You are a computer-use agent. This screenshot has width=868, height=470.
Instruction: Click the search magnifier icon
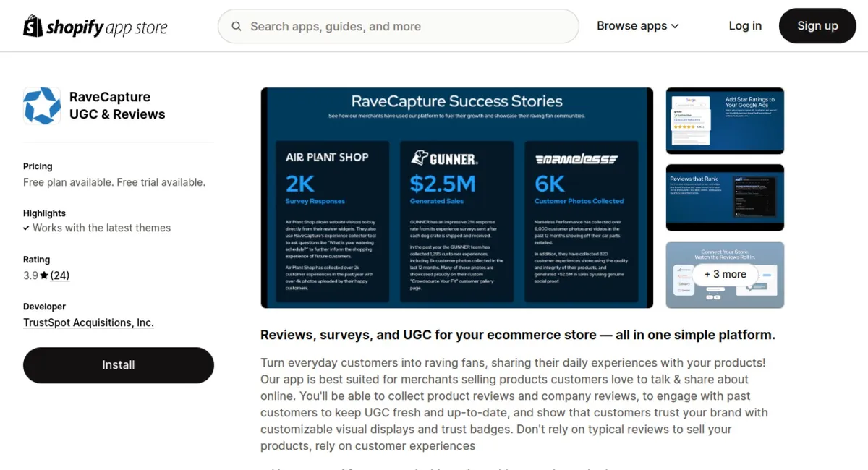[x=237, y=27]
